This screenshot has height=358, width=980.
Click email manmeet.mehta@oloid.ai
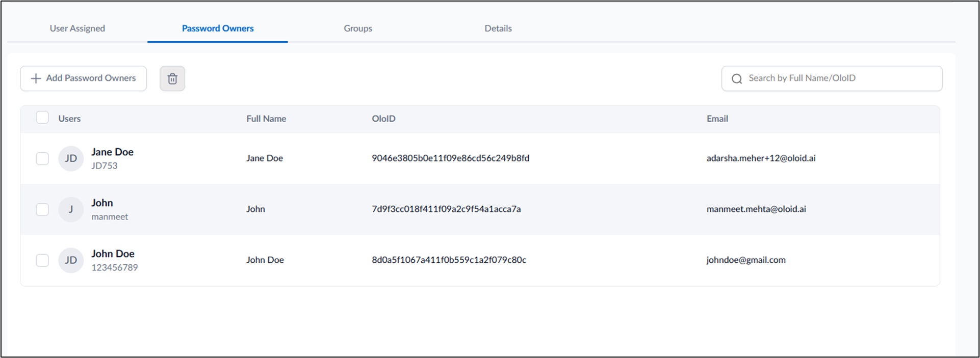pyautogui.click(x=756, y=209)
